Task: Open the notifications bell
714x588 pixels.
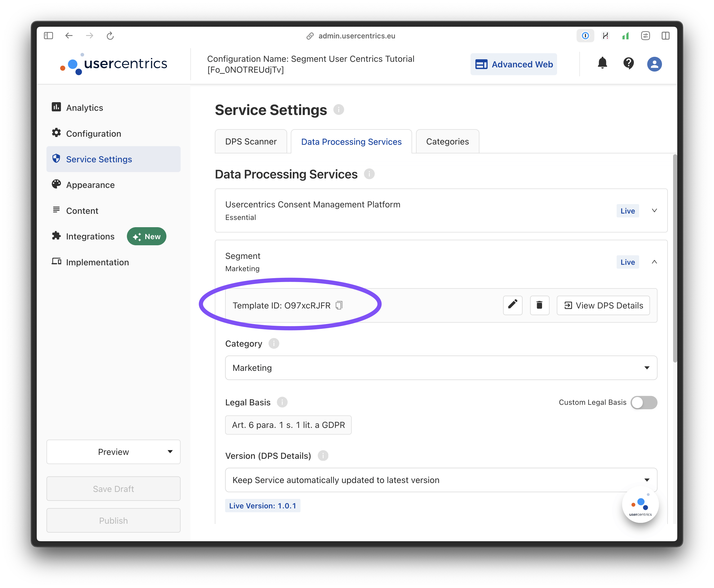Action: (x=602, y=63)
